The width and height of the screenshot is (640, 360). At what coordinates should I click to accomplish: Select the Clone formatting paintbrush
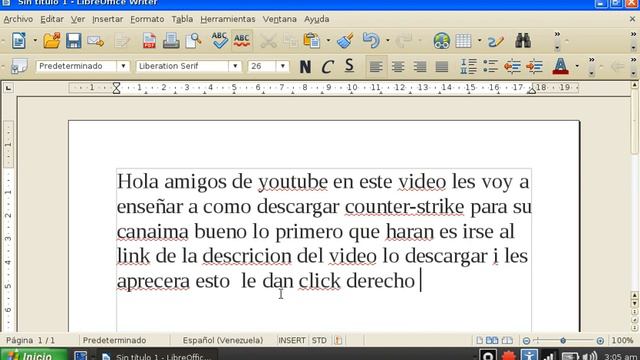pos(345,41)
